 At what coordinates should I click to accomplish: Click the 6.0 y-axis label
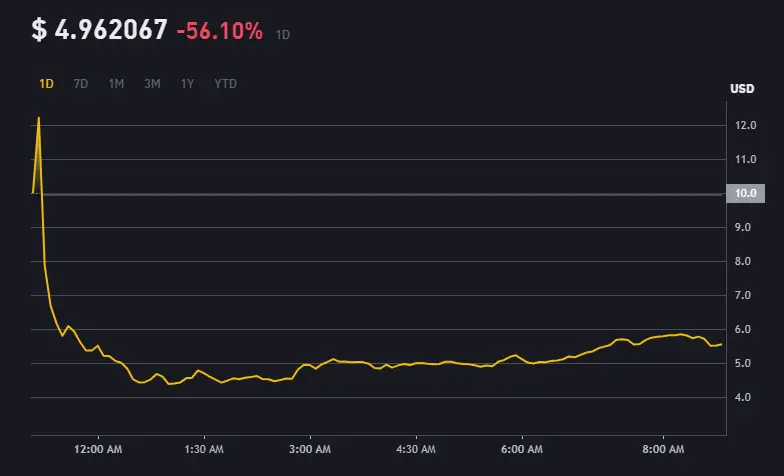[x=743, y=330]
